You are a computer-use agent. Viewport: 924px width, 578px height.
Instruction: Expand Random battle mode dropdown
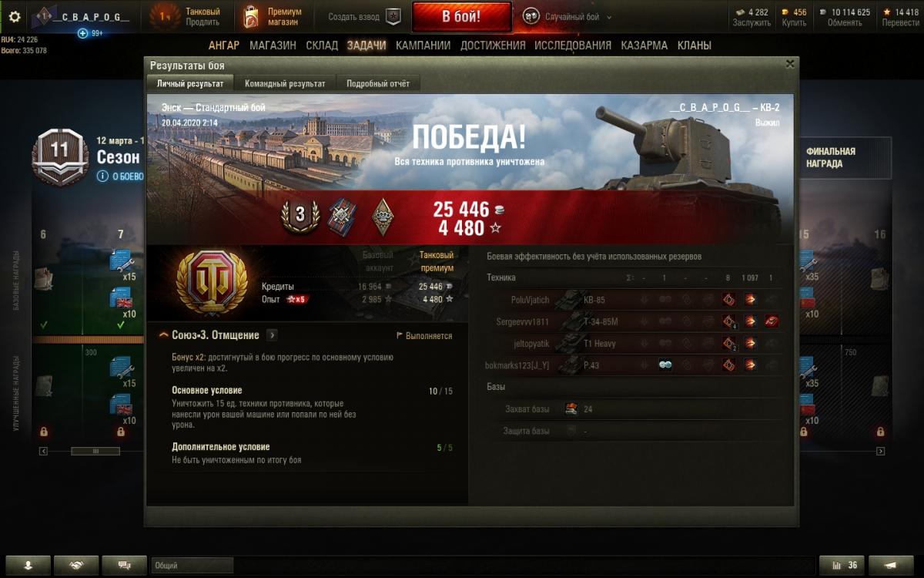609,17
